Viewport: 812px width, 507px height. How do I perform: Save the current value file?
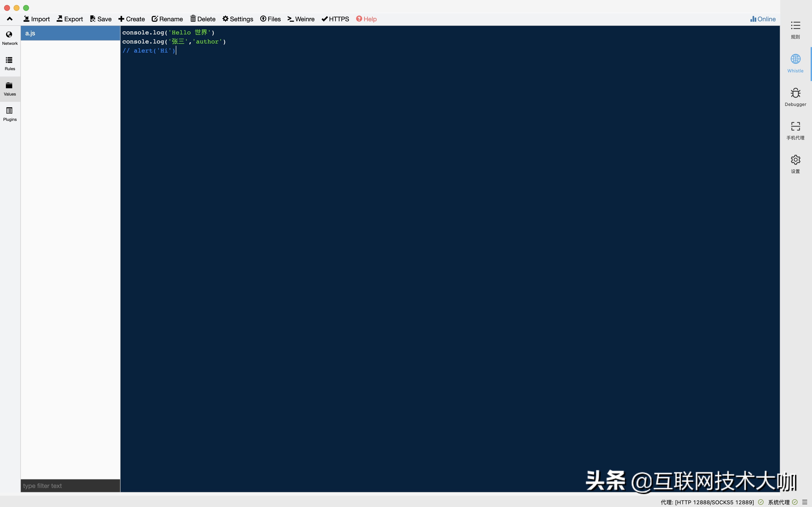click(x=101, y=19)
